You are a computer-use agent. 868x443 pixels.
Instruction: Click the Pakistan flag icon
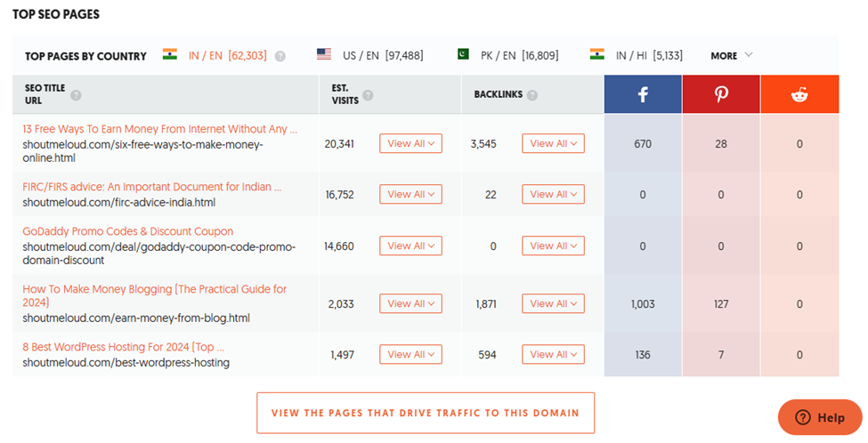point(463,54)
